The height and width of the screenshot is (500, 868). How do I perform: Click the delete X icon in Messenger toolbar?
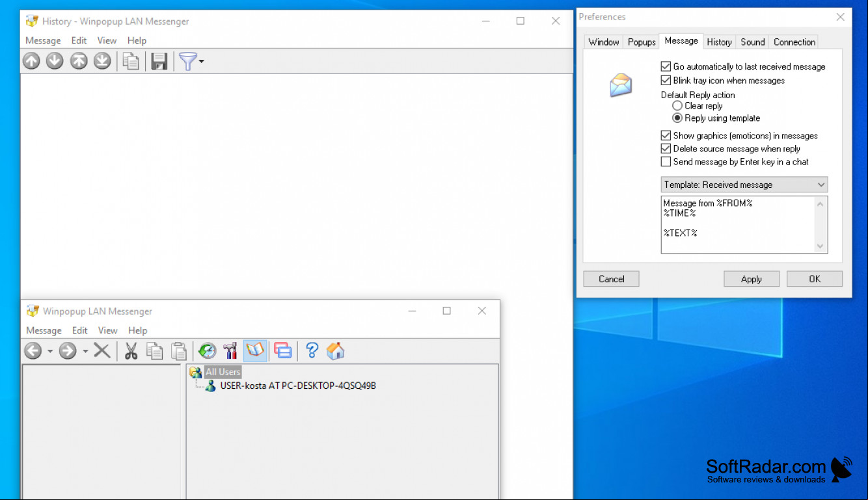pyautogui.click(x=102, y=351)
